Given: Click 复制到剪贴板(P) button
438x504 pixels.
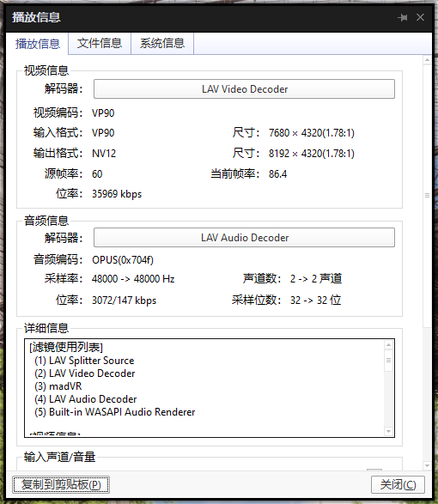Looking at the screenshot, I should click(61, 485).
